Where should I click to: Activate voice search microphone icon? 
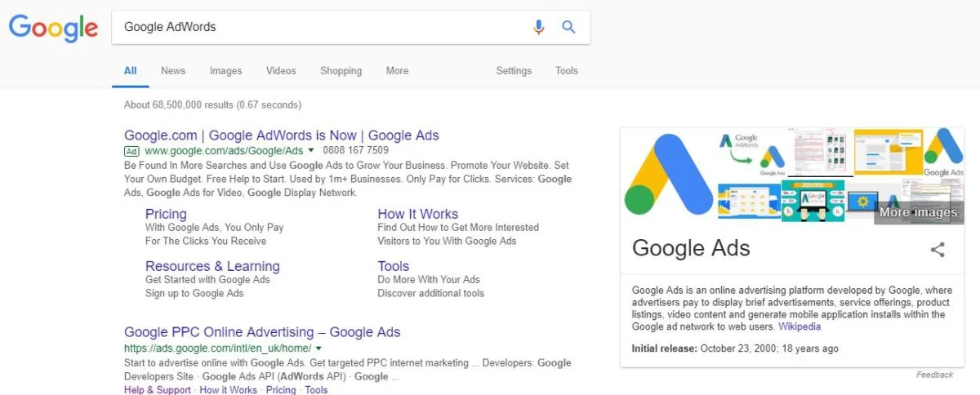[x=538, y=27]
